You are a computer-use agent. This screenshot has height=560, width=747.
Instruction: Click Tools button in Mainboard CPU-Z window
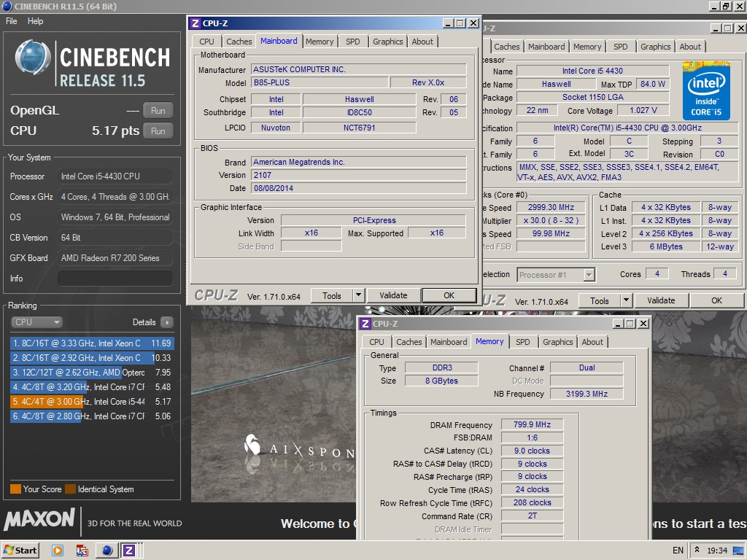pyautogui.click(x=332, y=296)
